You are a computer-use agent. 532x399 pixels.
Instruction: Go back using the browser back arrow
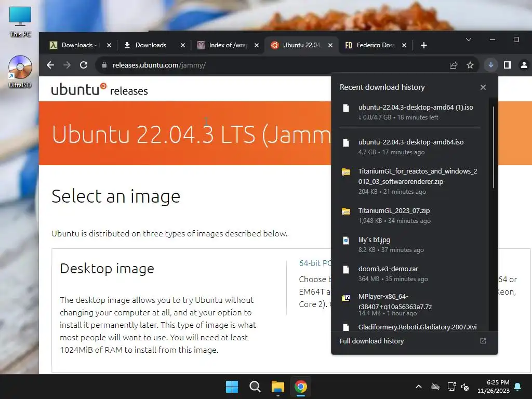pyautogui.click(x=50, y=65)
